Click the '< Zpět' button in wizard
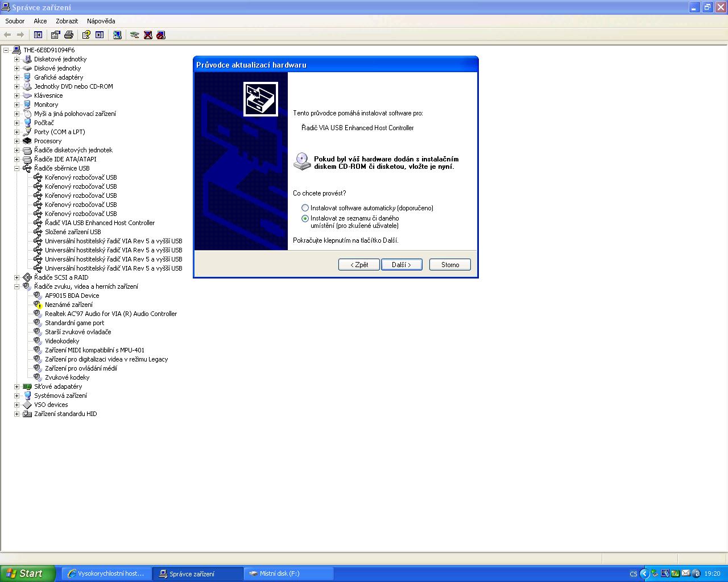728x582 pixels. [x=359, y=265]
